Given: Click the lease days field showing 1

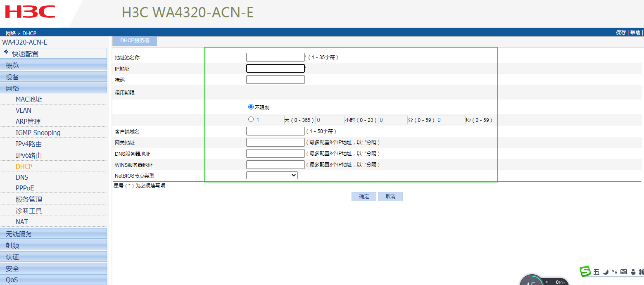Looking at the screenshot, I should (x=269, y=120).
